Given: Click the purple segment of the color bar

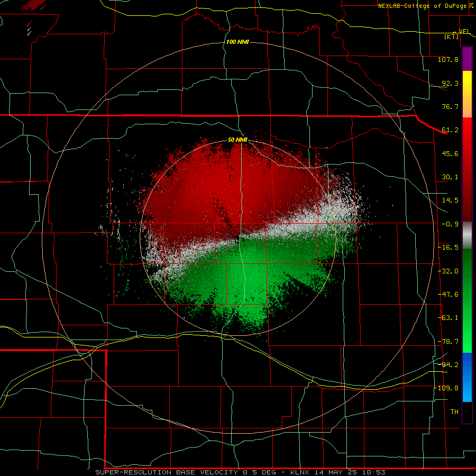Looking at the screenshot, I should click(x=467, y=59).
